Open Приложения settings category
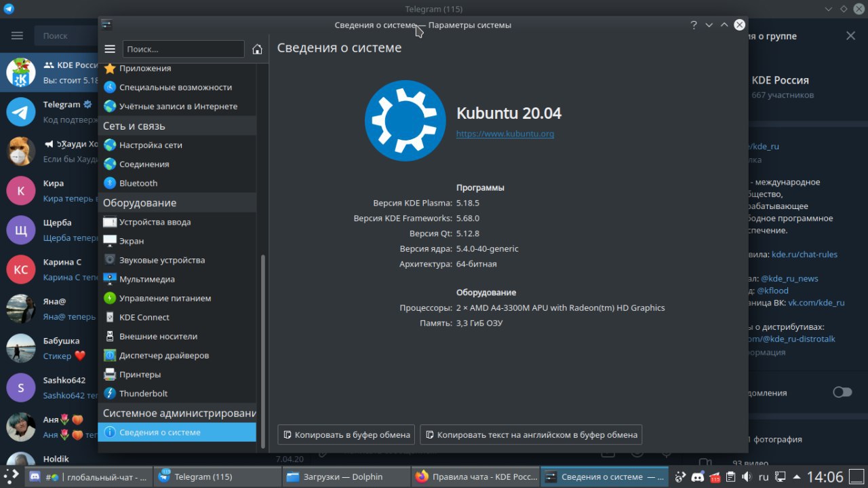The width and height of the screenshot is (868, 488). click(178, 69)
